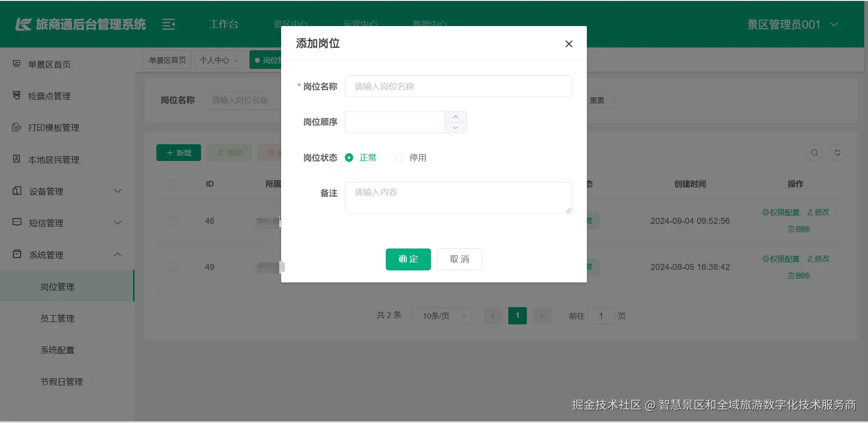Cancel the dialog with 取消 button

pos(459,259)
